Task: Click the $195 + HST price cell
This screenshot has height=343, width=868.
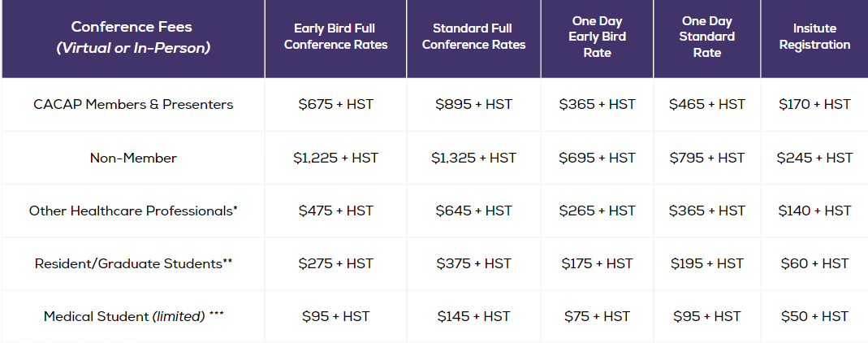Action: (706, 263)
